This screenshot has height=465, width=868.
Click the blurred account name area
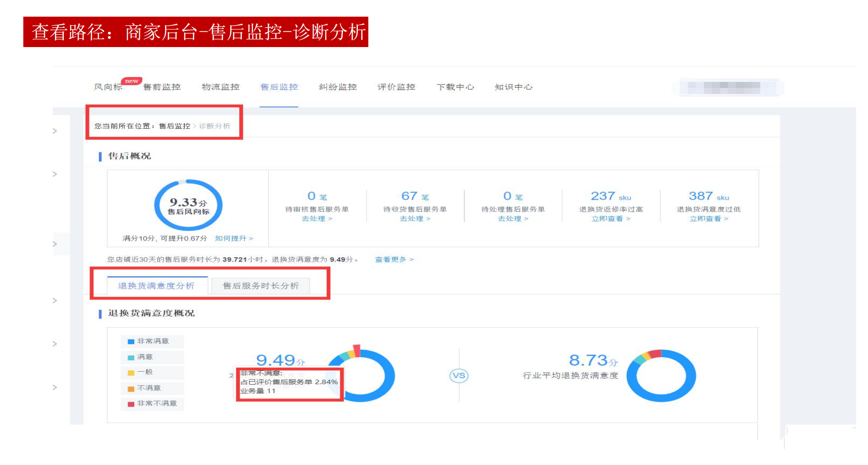point(729,87)
